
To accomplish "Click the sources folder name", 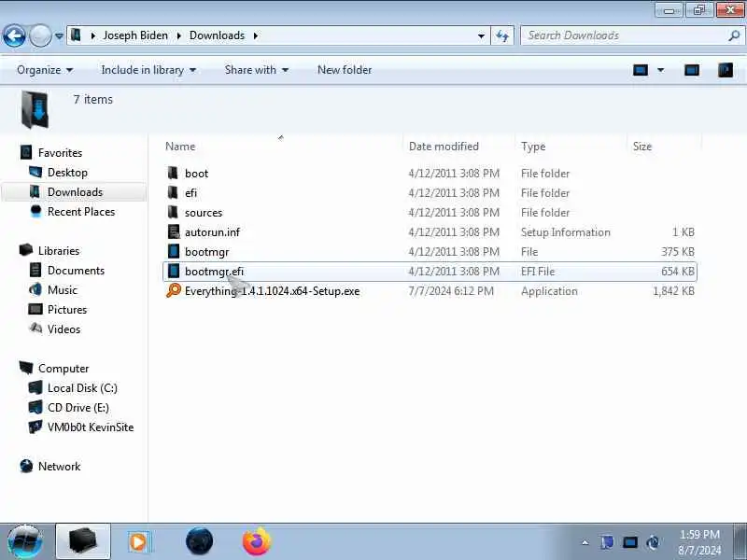I will [x=204, y=213].
